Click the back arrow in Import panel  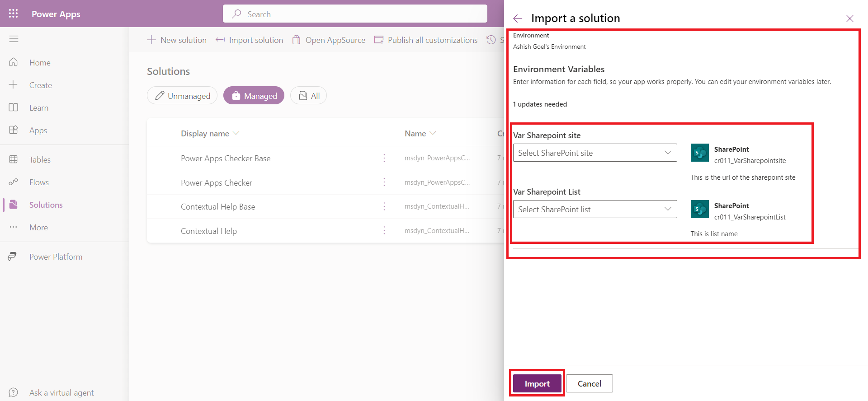click(518, 19)
